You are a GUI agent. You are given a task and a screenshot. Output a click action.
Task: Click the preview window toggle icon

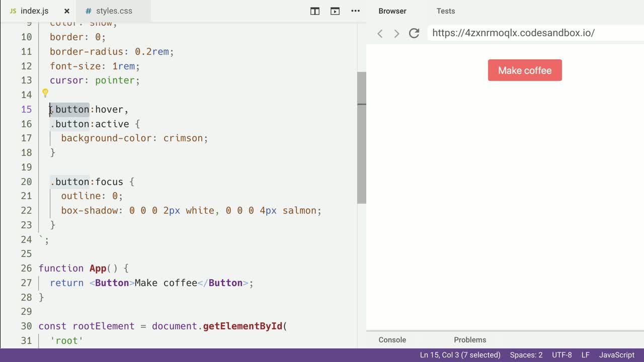(x=335, y=11)
